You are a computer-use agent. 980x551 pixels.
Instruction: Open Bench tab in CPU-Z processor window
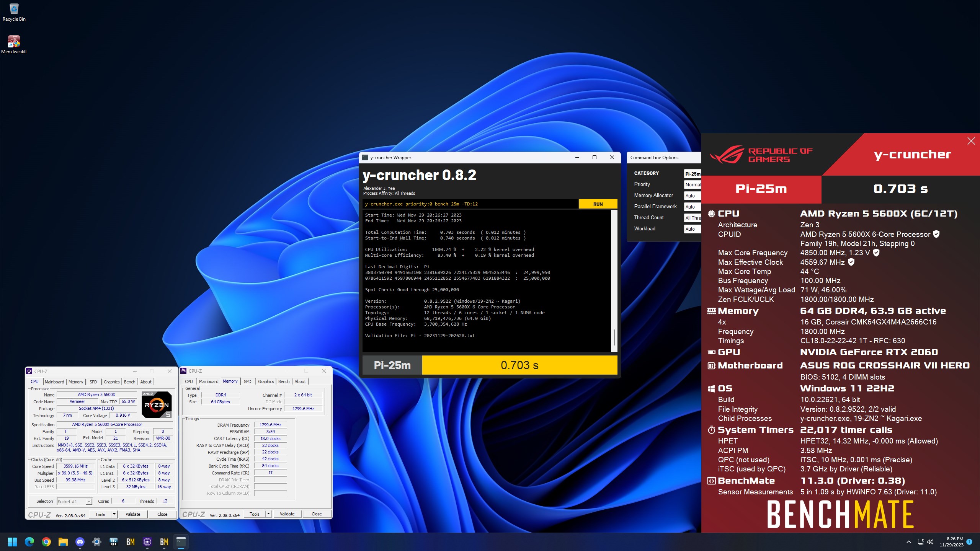click(x=130, y=382)
